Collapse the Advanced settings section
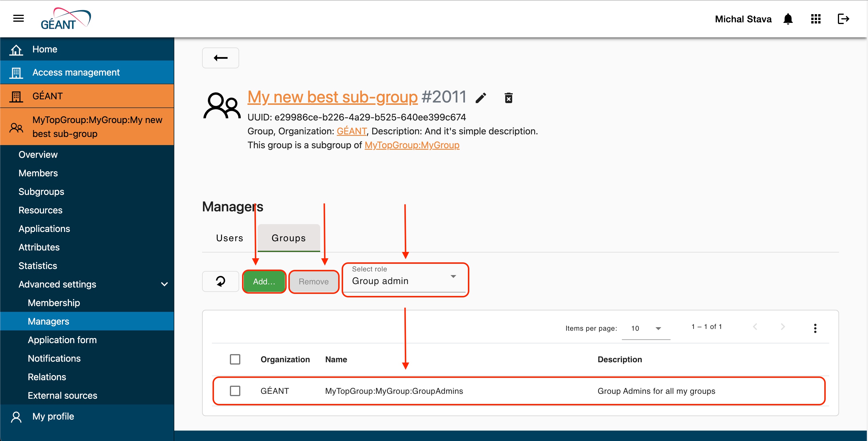Screen dimensions: 868x441 click(164, 284)
